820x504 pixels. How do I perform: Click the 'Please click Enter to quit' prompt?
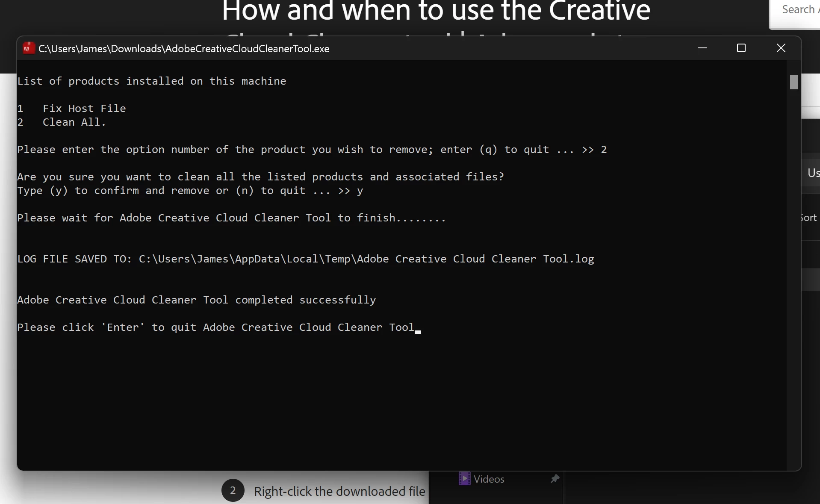tap(216, 327)
